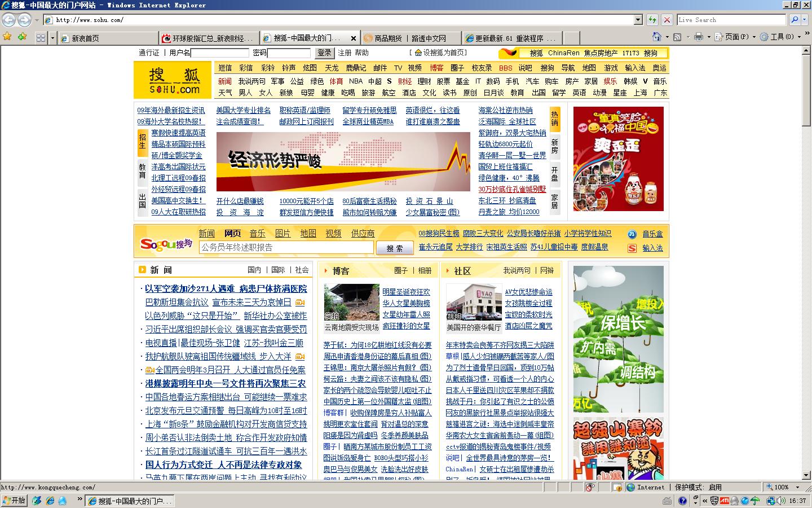This screenshot has width=812, height=508.
Task: Switch to the 更新最新.61 重装程序 tab
Action: (x=513, y=38)
